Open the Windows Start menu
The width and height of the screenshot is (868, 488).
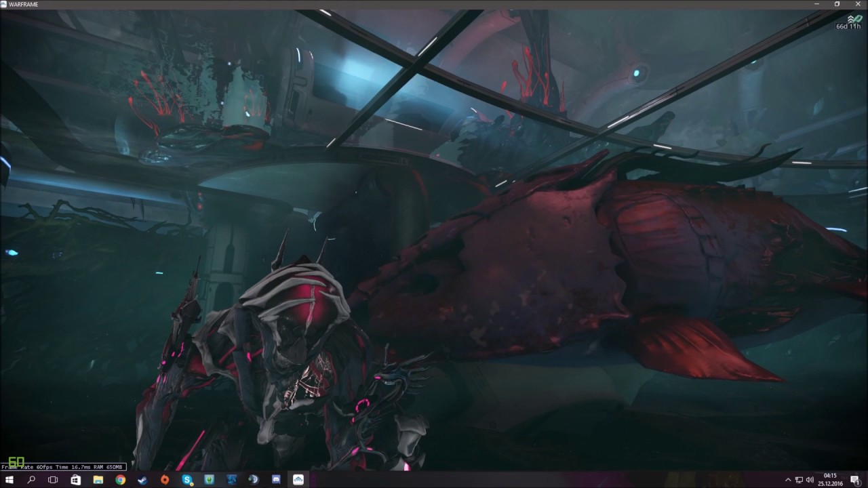coord(9,479)
